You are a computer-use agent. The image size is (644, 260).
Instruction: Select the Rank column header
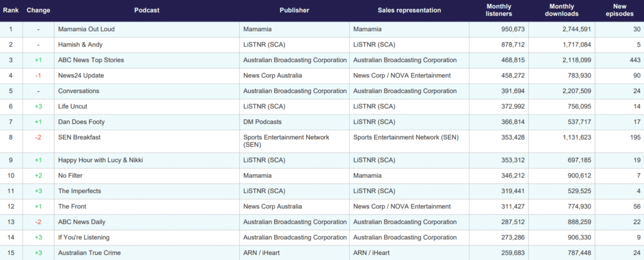point(11,10)
